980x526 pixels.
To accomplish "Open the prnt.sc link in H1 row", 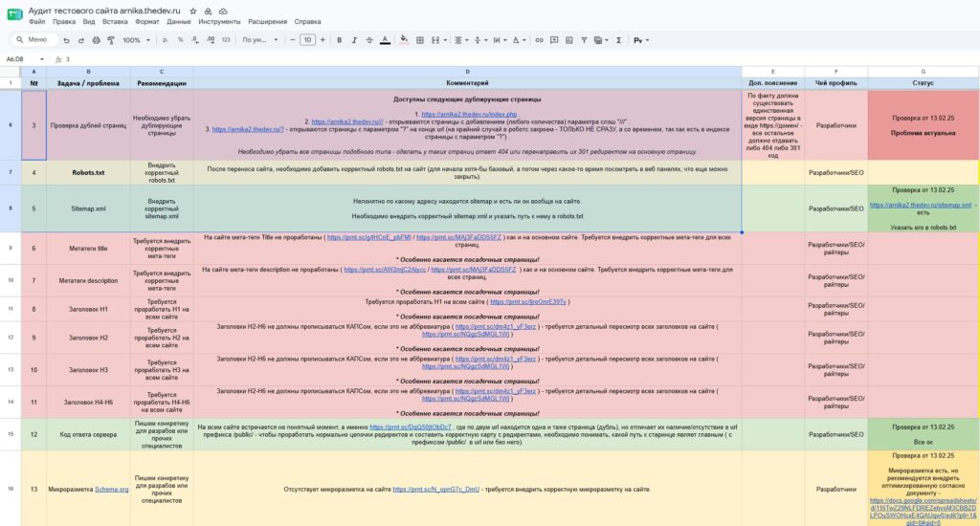I will click(x=528, y=301).
